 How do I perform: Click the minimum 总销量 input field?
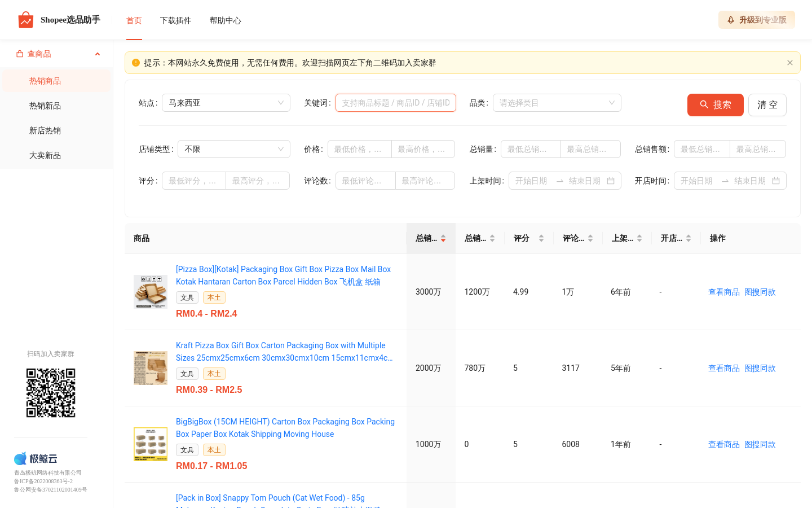pyautogui.click(x=531, y=149)
